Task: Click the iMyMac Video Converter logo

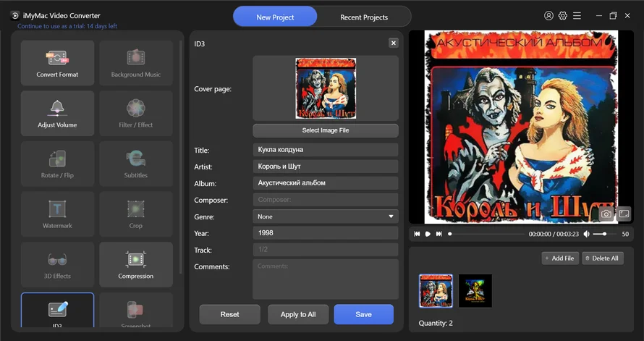Action: (14, 16)
